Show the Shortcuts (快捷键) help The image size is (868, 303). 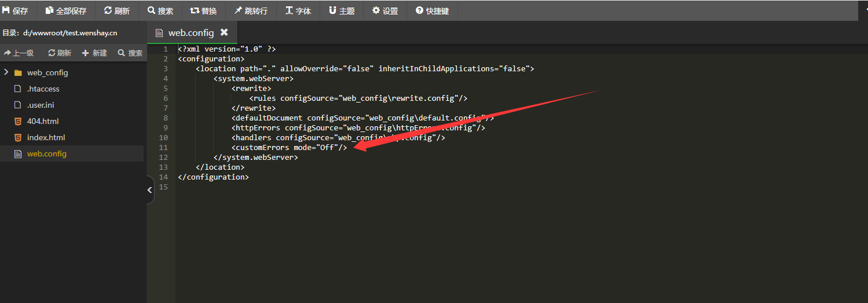(x=432, y=11)
